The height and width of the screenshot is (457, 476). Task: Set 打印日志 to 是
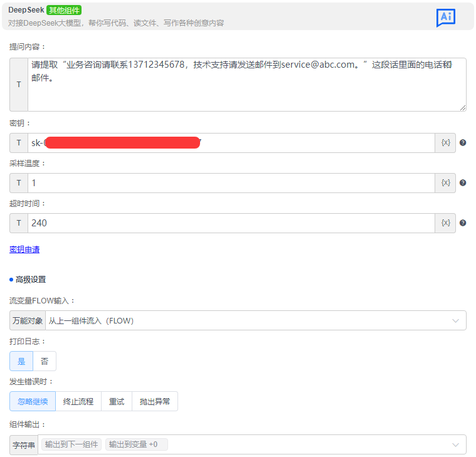pos(21,361)
